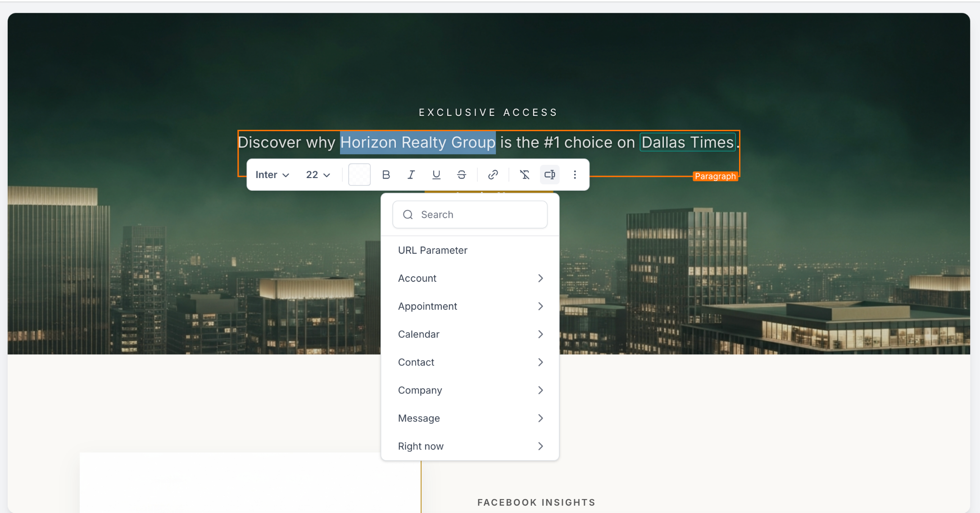The width and height of the screenshot is (980, 513).
Task: Apply strikethrough to the selected text
Action: click(462, 175)
